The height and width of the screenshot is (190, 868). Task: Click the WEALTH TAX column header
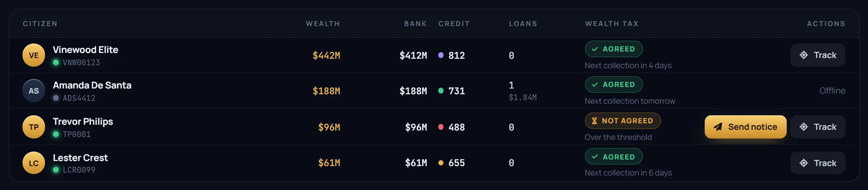pyautogui.click(x=612, y=24)
